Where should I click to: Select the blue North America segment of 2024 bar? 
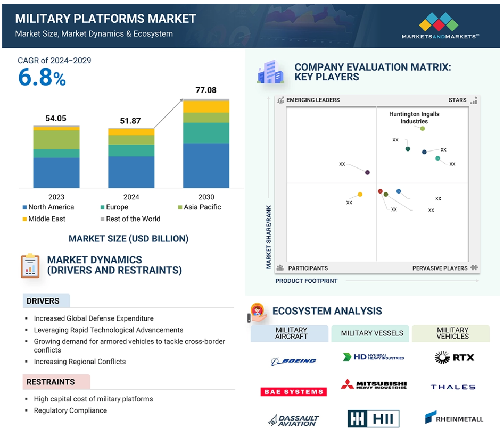coord(131,172)
